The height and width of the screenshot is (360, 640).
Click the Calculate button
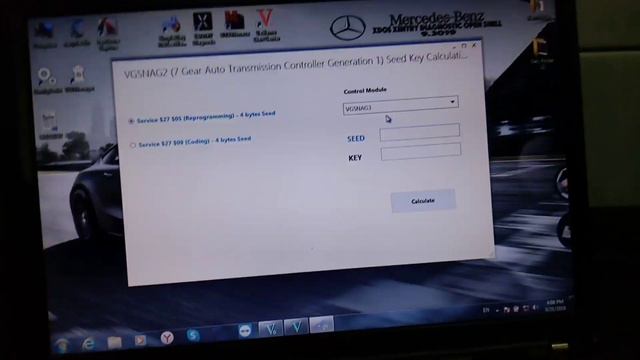[423, 201]
